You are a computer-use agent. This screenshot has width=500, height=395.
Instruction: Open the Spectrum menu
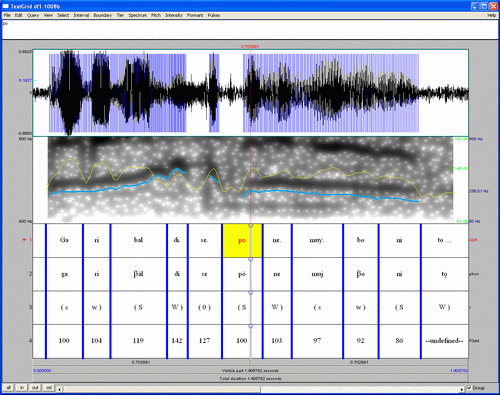tap(137, 15)
